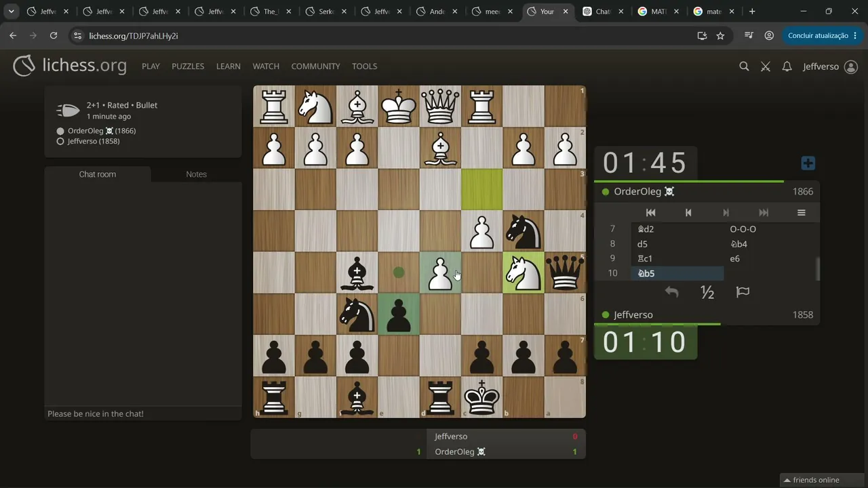Select the black bishop on f5
This screenshot has height=488, width=868.
(x=357, y=272)
